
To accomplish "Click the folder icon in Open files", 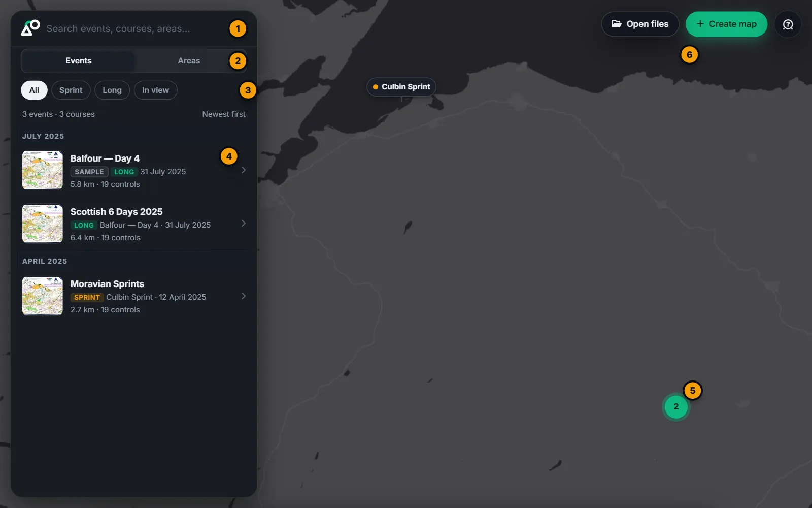I will [x=617, y=24].
